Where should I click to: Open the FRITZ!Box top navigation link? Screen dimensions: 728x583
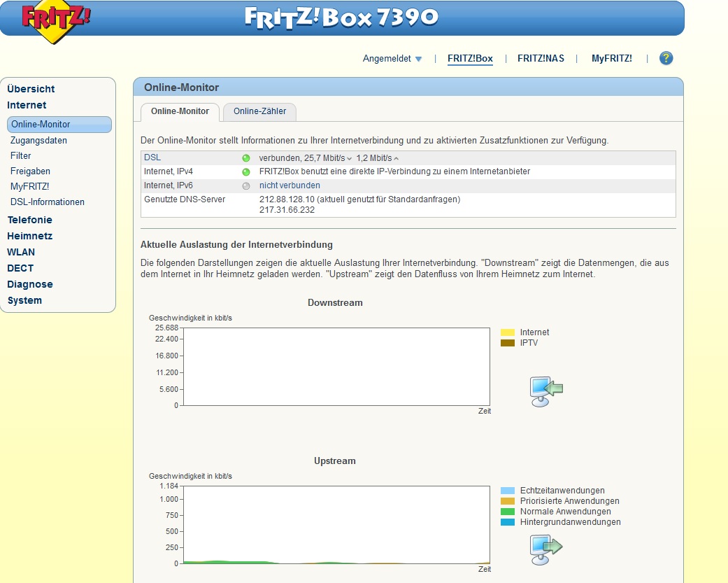pyautogui.click(x=470, y=59)
